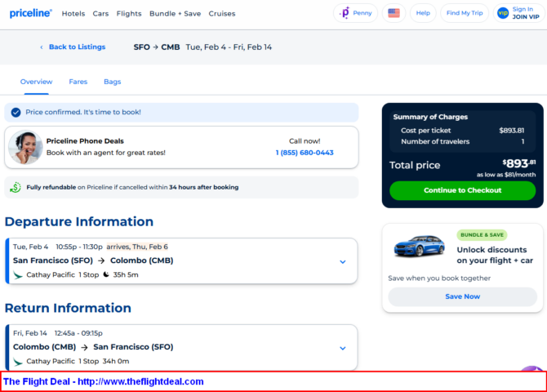Open The Flight Deal website link
This screenshot has width=547, height=392.
click(x=104, y=381)
